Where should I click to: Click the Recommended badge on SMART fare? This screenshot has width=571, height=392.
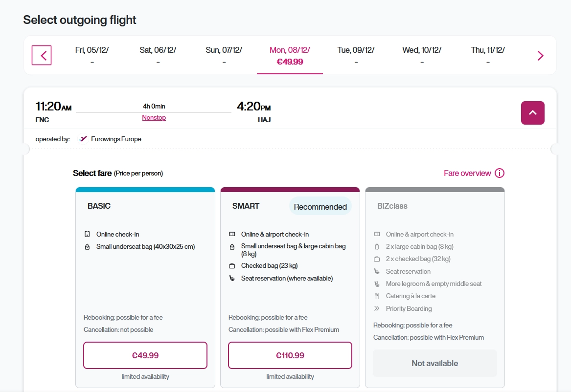click(x=320, y=207)
